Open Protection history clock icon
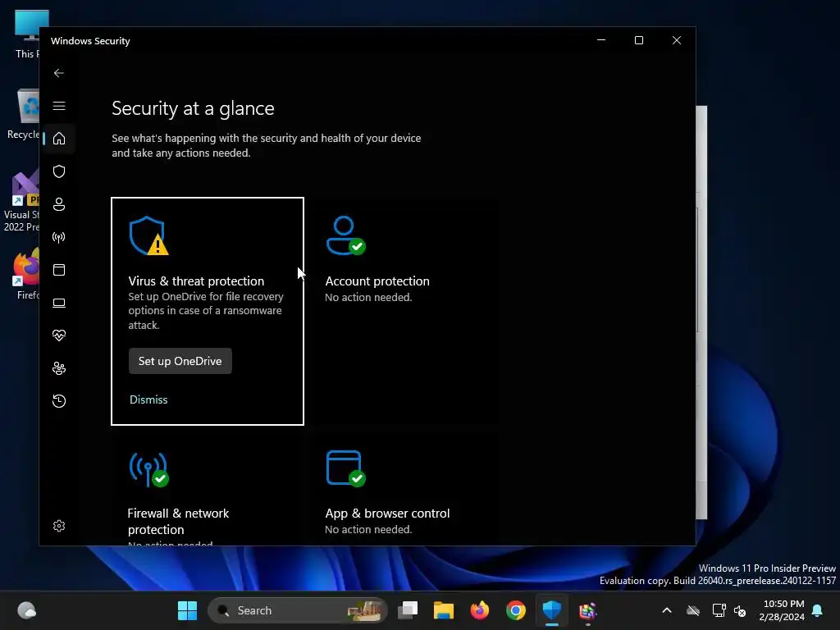Viewport: 840px width, 630px height. pyautogui.click(x=59, y=400)
